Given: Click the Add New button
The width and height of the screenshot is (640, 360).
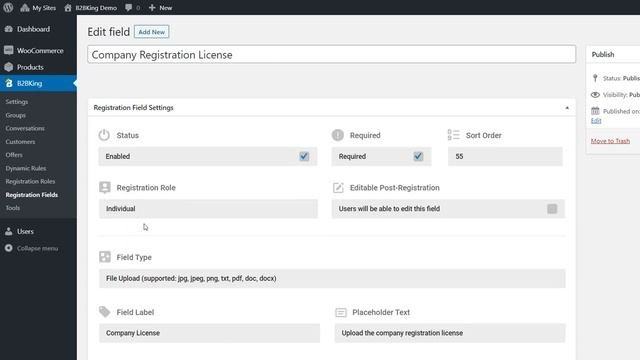Looking at the screenshot, I should click(151, 32).
